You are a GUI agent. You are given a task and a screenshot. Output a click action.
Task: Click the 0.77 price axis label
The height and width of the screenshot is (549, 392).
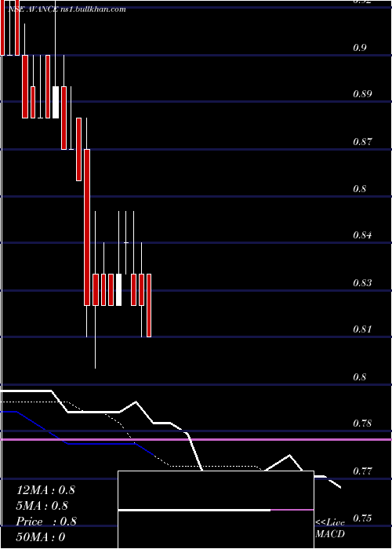[x=362, y=471]
